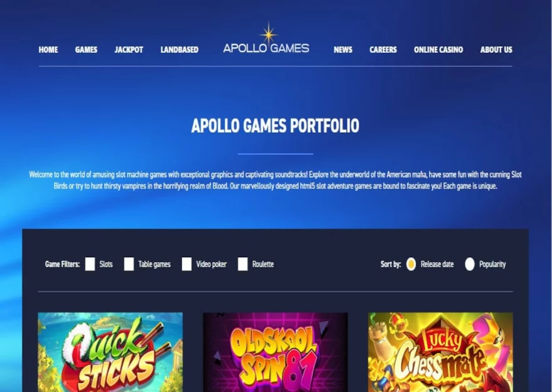Image resolution: width=552 pixels, height=392 pixels.
Task: Open the About Us page
Action: 496,50
